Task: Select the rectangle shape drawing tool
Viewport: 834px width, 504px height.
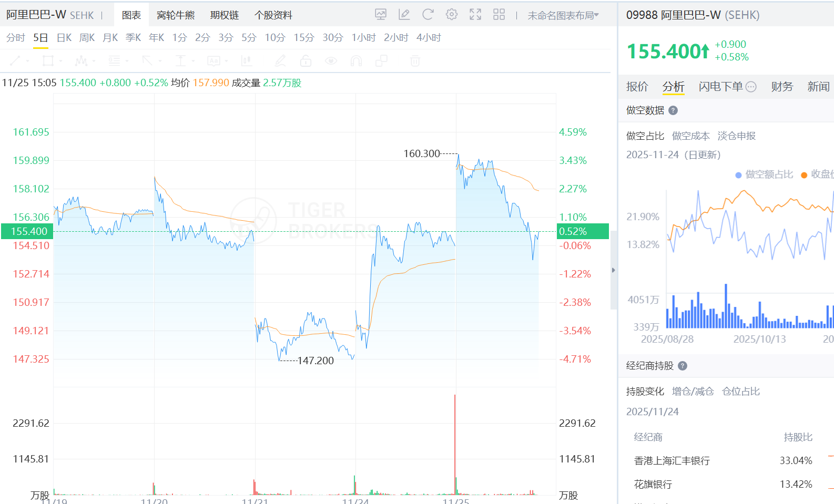Action: (x=48, y=61)
